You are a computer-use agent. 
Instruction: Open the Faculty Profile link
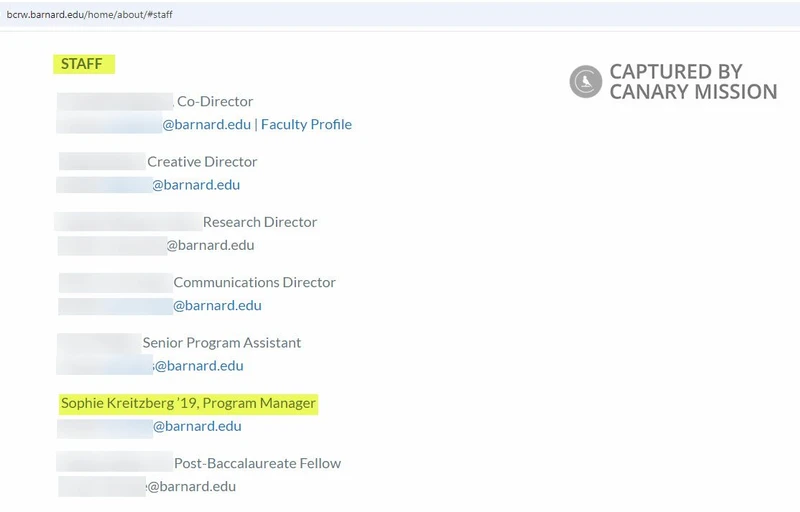click(x=306, y=125)
